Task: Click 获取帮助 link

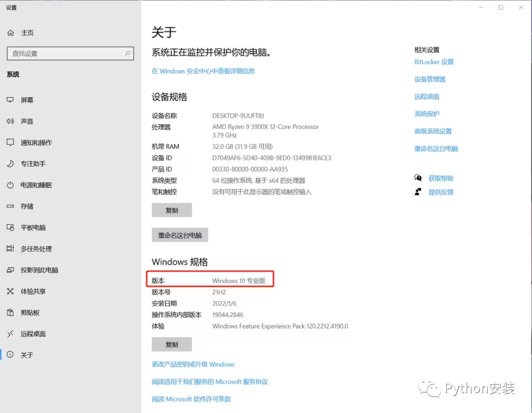Action: coord(441,178)
